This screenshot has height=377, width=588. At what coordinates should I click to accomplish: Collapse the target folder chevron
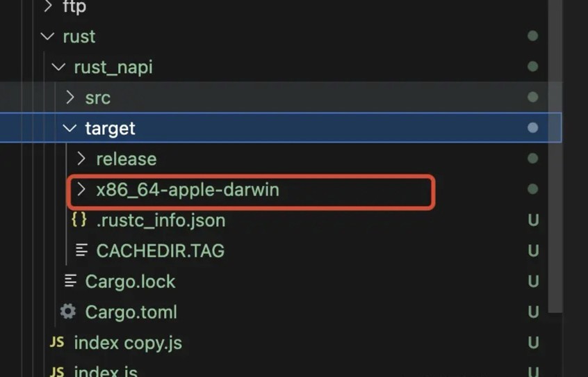(70, 128)
